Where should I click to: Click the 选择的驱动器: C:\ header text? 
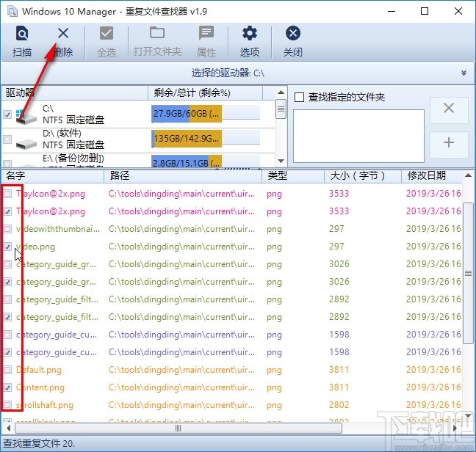(x=228, y=73)
